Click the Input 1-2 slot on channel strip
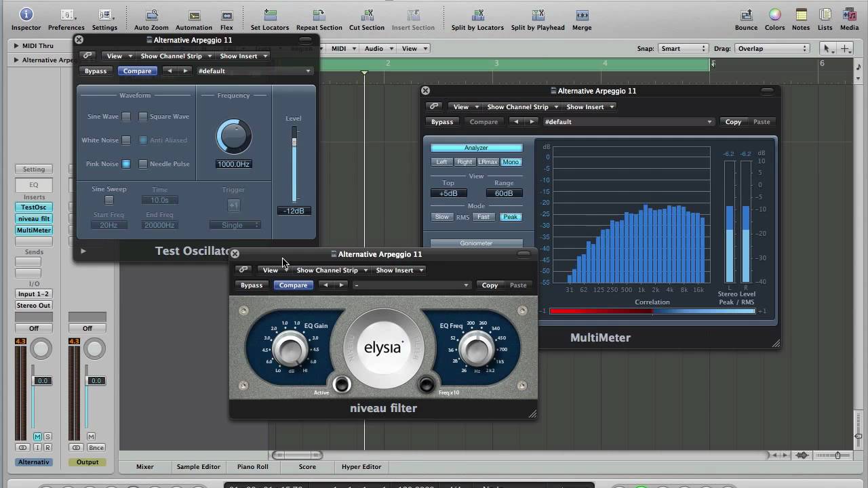 pos(34,294)
